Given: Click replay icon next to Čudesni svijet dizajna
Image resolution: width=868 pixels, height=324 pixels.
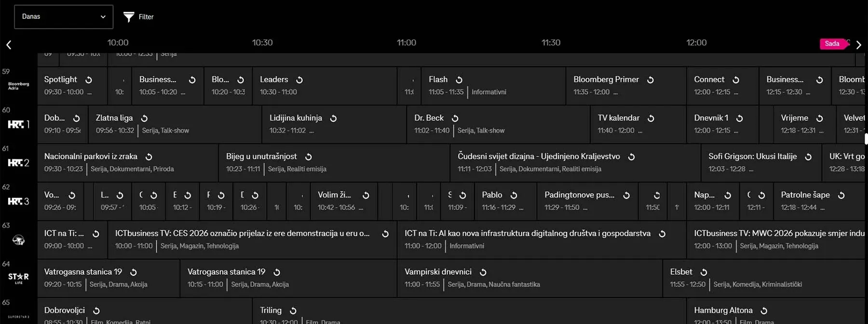Looking at the screenshot, I should coord(631,157).
